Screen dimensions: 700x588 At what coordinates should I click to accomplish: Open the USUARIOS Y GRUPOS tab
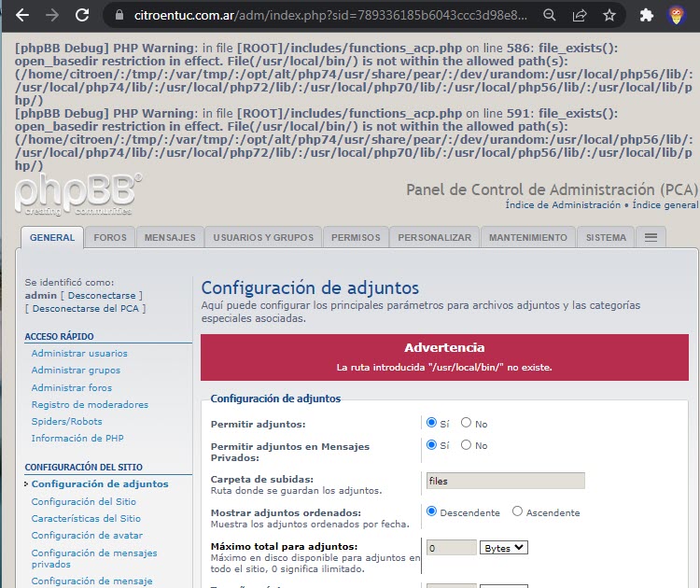coord(263,238)
